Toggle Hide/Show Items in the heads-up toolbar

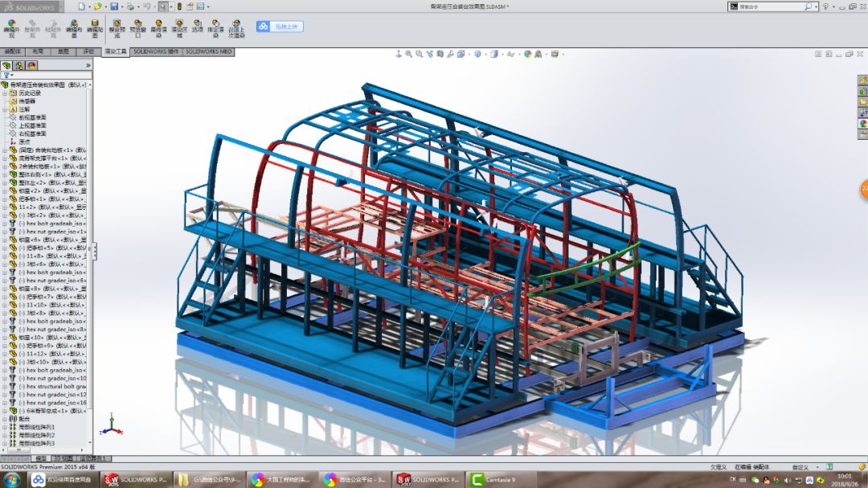pyautogui.click(x=510, y=53)
